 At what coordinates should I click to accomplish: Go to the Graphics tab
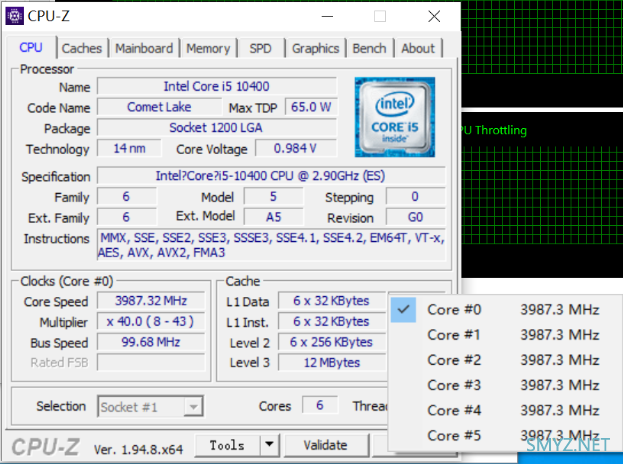tap(315, 48)
